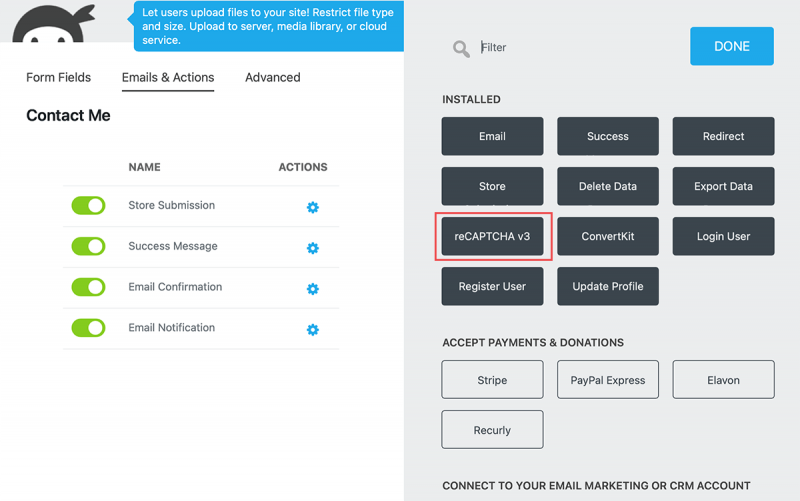The height and width of the screenshot is (501, 800).
Task: Disable the Email Confirmation action
Action: pyautogui.click(x=88, y=287)
